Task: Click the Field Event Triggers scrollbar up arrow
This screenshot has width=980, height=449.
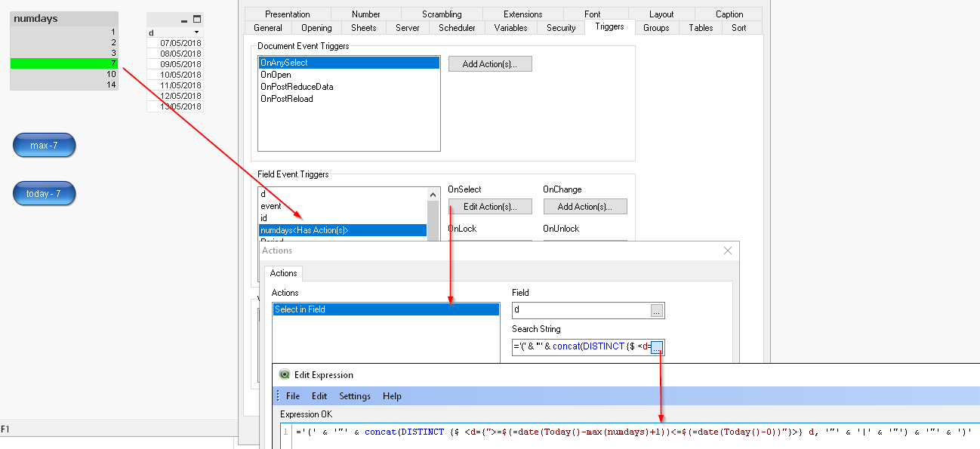Action: click(432, 194)
